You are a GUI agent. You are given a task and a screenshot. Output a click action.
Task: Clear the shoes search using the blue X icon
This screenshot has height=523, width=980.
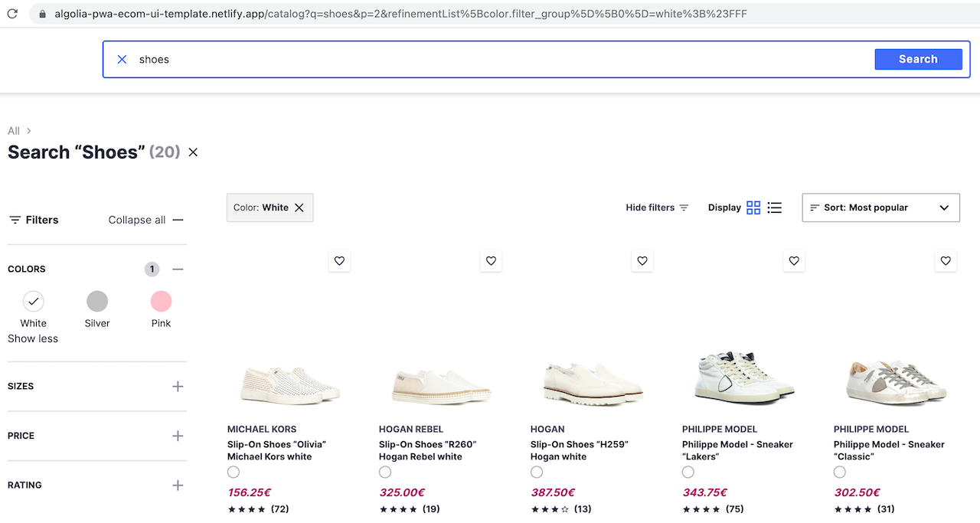click(x=122, y=59)
